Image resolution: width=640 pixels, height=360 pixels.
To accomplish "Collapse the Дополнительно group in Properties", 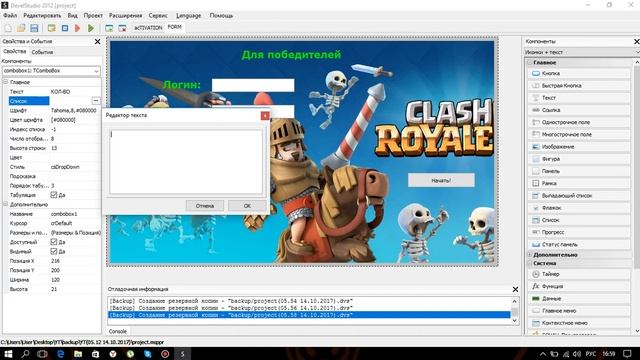I will click(6, 204).
